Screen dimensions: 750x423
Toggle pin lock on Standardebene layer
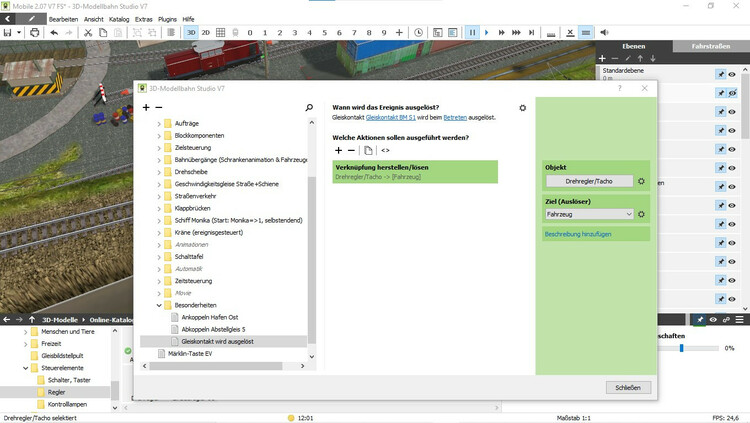point(719,75)
